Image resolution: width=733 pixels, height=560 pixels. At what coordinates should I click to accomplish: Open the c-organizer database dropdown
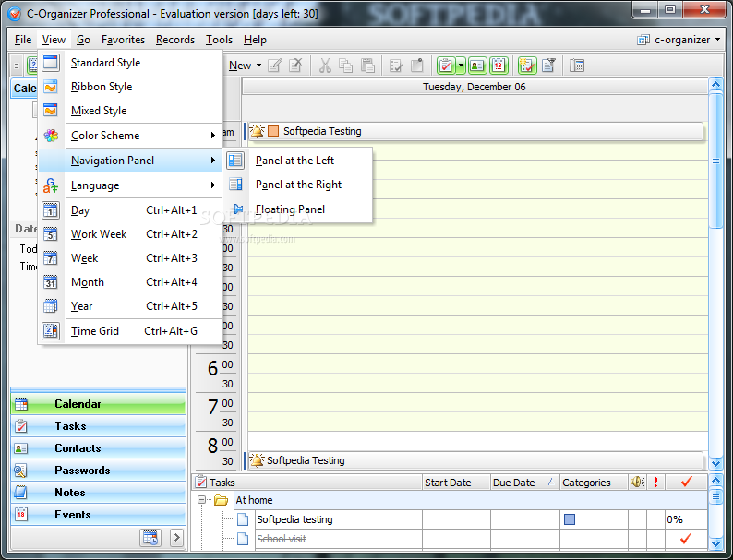coord(679,40)
